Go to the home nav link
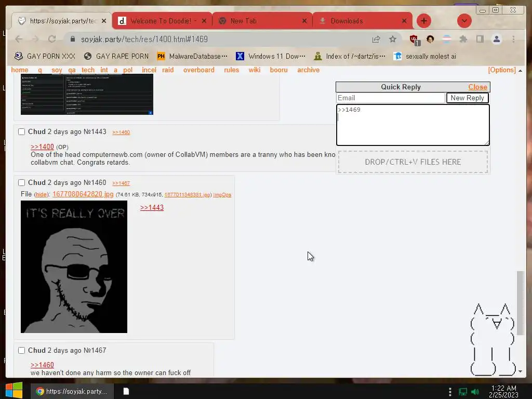532x399 pixels. tap(20, 70)
